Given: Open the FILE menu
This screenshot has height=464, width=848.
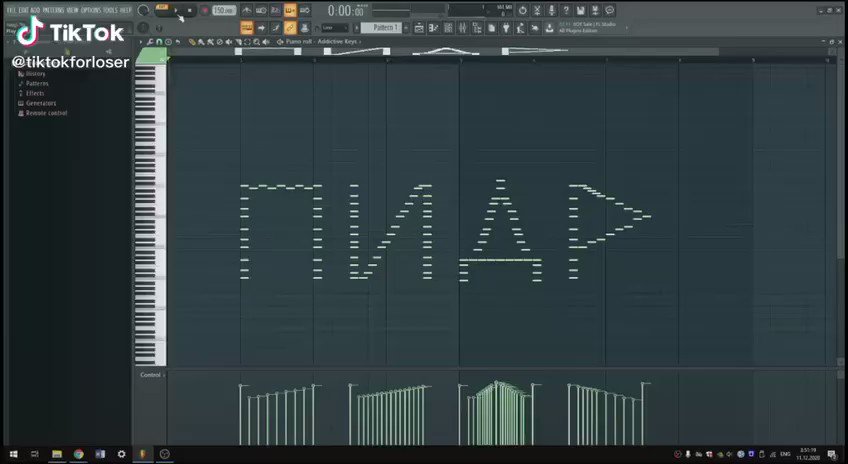Looking at the screenshot, I should point(11,10).
